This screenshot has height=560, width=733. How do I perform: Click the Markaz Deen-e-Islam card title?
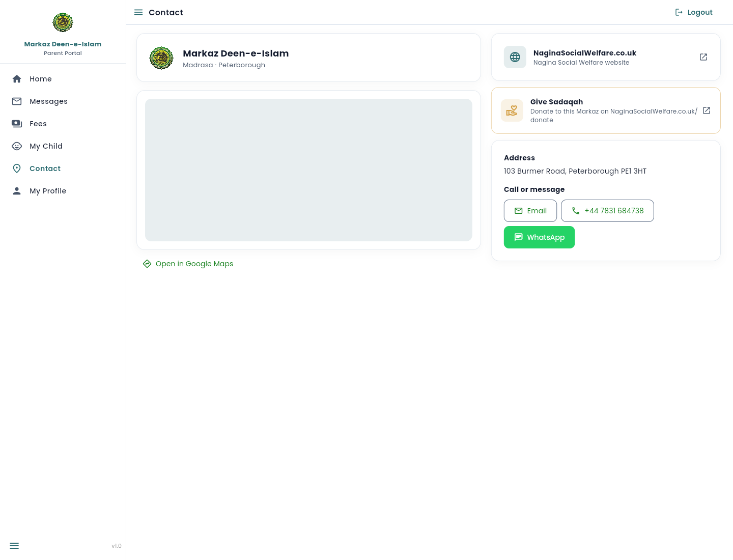(236, 53)
